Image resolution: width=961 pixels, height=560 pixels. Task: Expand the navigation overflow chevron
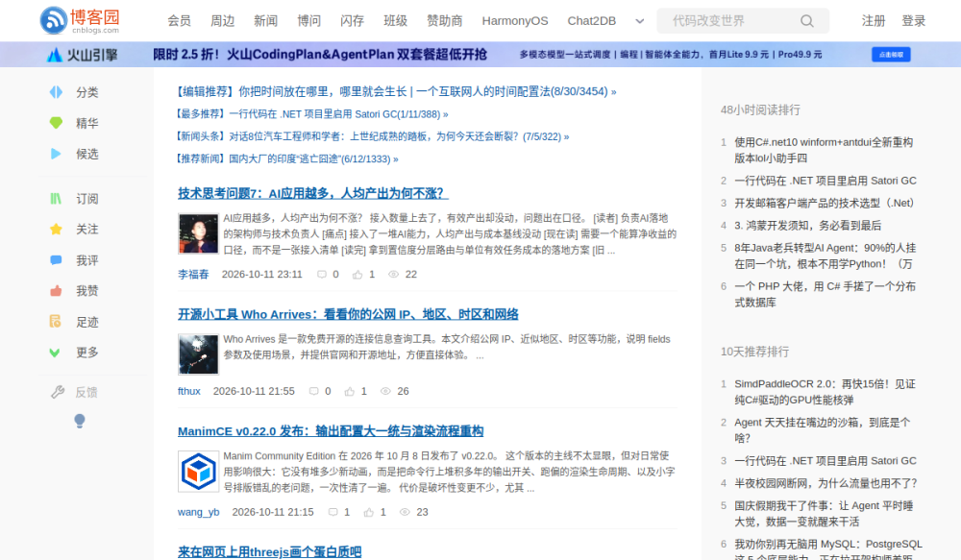[640, 21]
